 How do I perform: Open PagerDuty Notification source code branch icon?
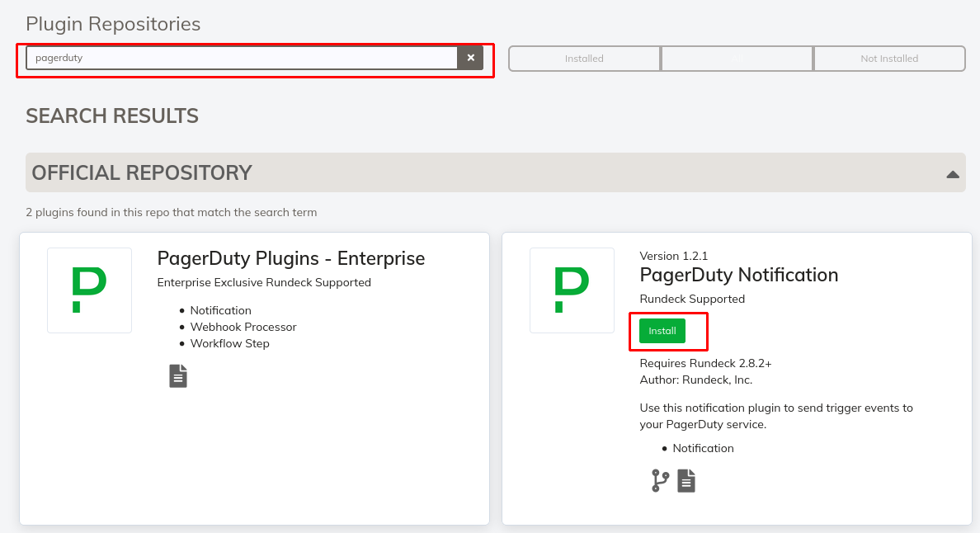660,480
